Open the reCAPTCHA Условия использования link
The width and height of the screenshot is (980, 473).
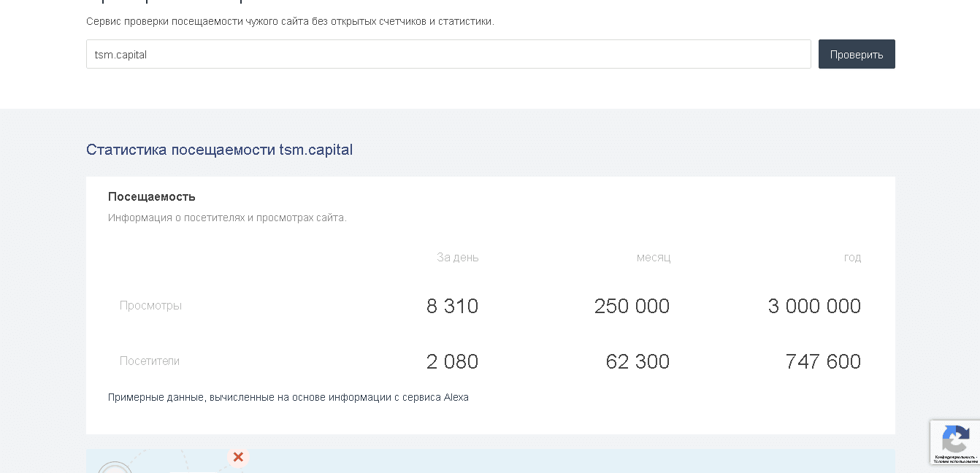[955, 461]
